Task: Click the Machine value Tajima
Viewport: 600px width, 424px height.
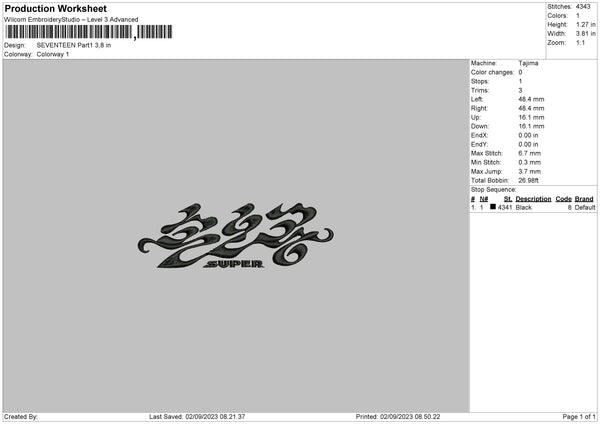Action: point(528,63)
